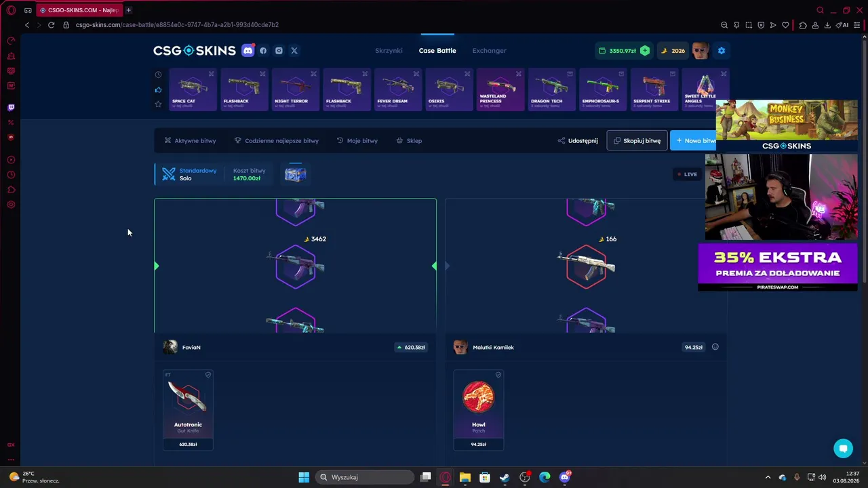Open the Opera AI assistant
868x488 pixels.
click(x=842, y=25)
